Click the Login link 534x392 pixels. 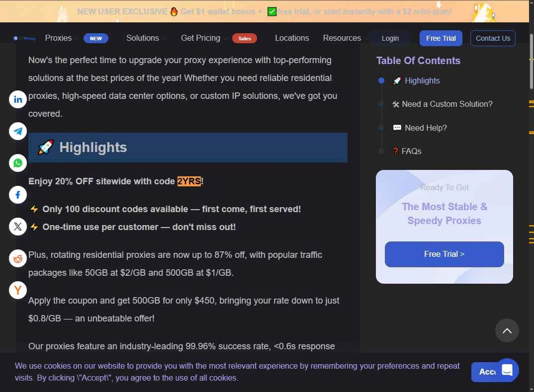click(x=390, y=38)
